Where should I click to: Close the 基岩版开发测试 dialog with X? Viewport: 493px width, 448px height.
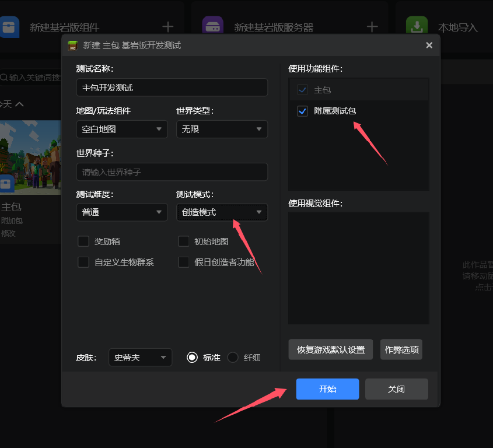429,45
